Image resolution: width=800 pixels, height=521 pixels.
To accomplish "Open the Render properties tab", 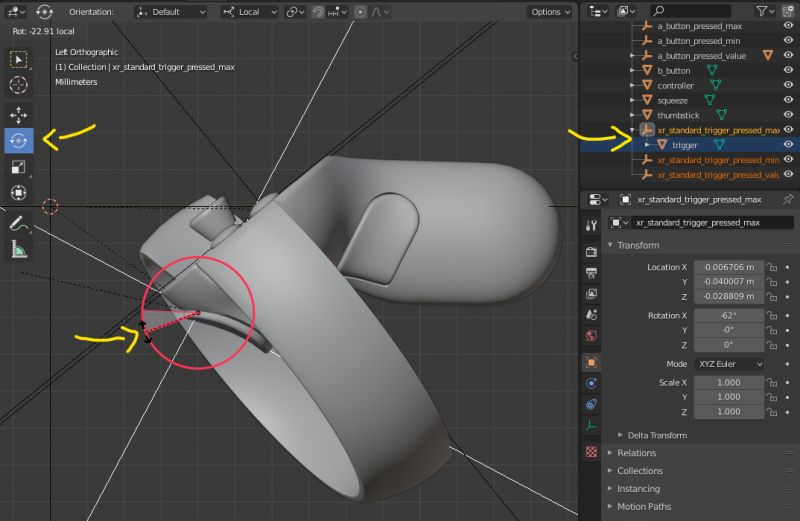I will pyautogui.click(x=591, y=252).
